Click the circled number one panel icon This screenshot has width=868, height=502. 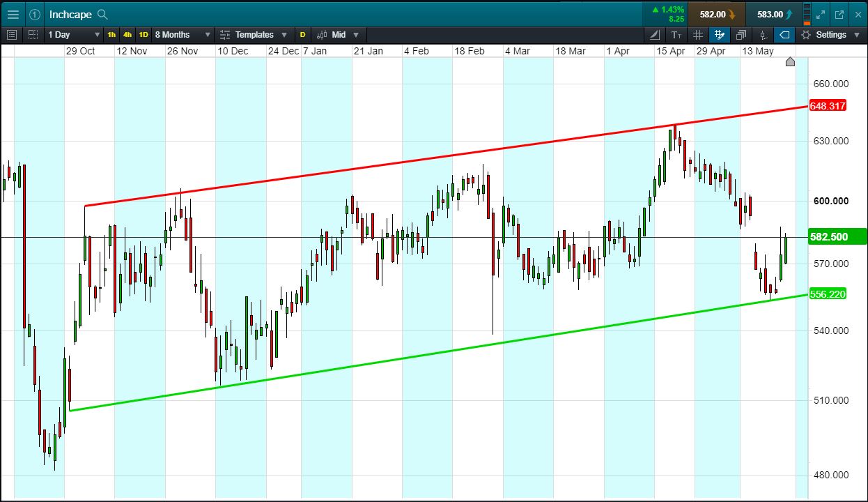tap(35, 14)
